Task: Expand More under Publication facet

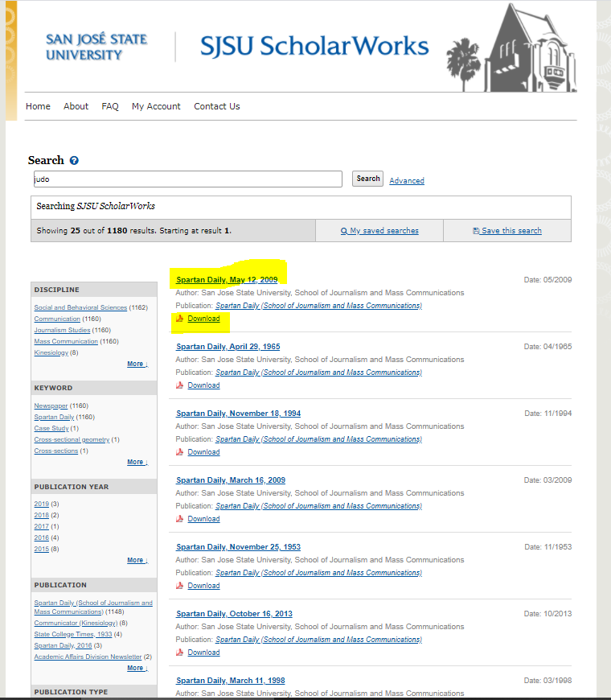Action: (137, 668)
